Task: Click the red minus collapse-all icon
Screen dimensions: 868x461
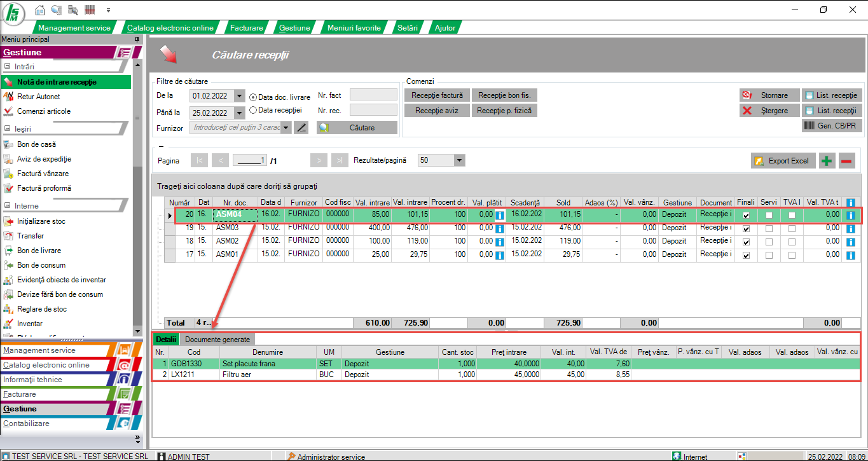Action: tap(846, 161)
